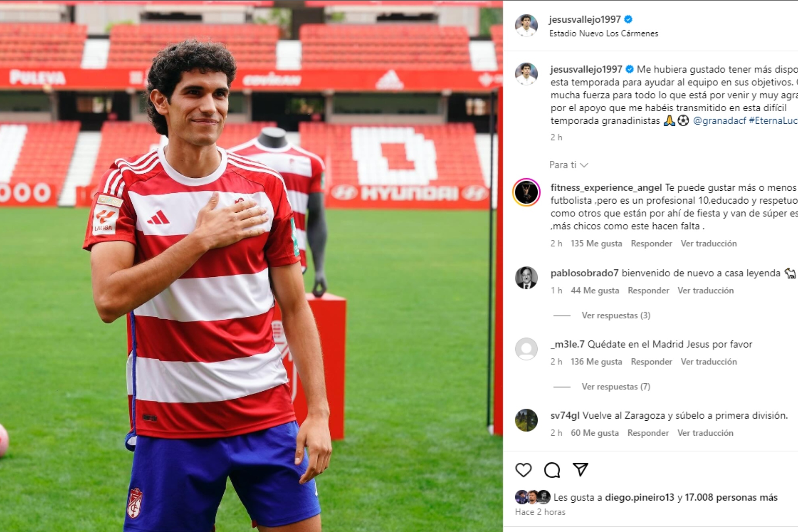Open the 'Estadio Nuevo Los Cármenes' location link
Viewport: 798px width, 532px height.
[x=603, y=33]
